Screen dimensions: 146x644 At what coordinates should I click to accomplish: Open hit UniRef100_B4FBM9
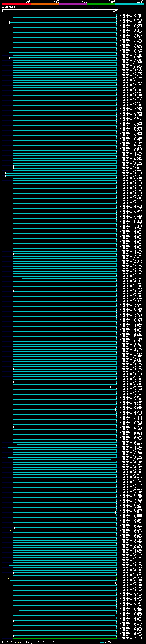tap(131, 77)
